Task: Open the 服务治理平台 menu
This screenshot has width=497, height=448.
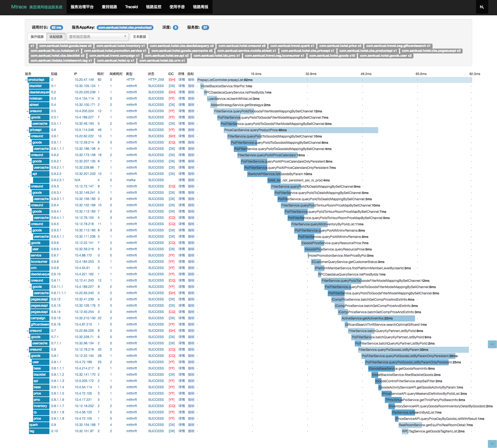Action: (x=82, y=7)
